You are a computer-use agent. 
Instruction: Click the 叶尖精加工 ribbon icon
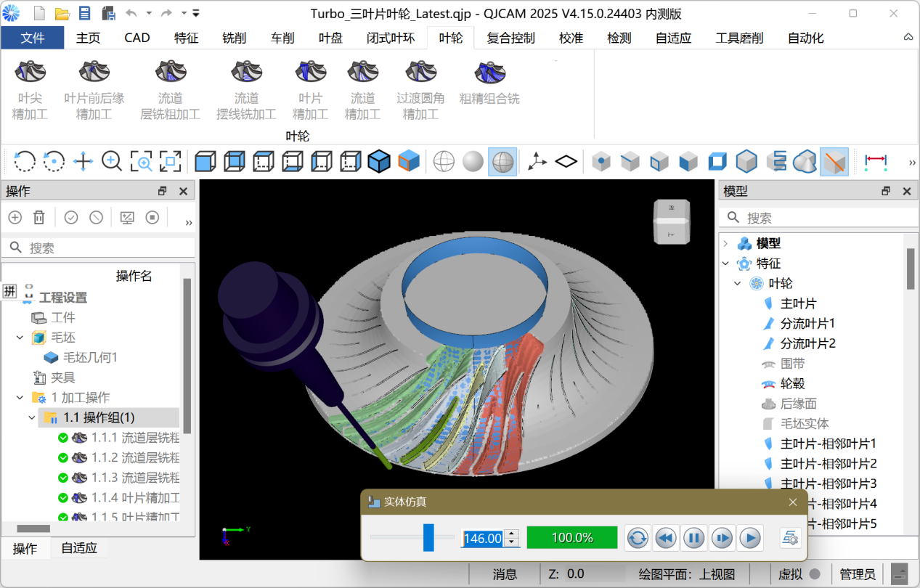tap(30, 72)
